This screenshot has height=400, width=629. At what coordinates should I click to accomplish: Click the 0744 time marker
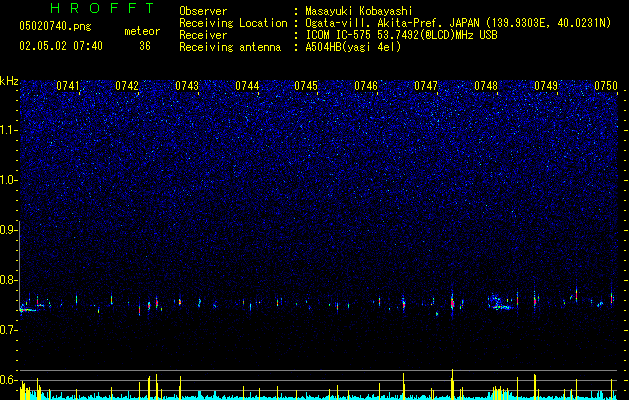pos(247,86)
